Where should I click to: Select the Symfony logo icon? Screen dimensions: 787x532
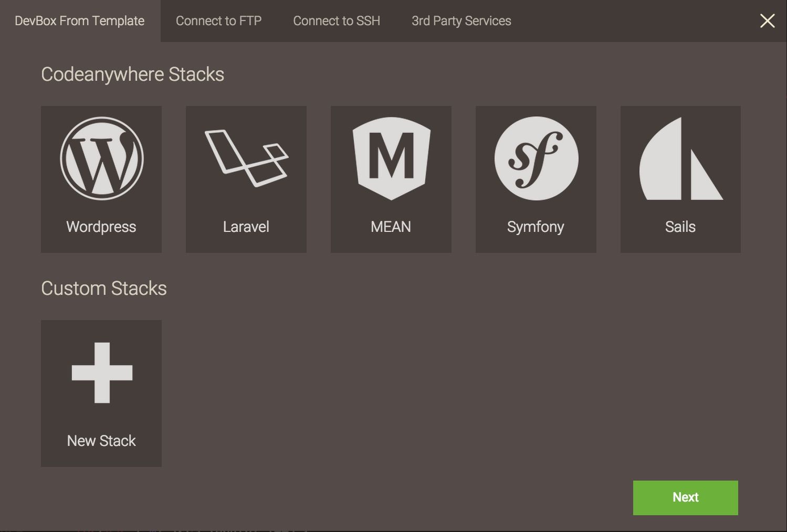pos(536,158)
